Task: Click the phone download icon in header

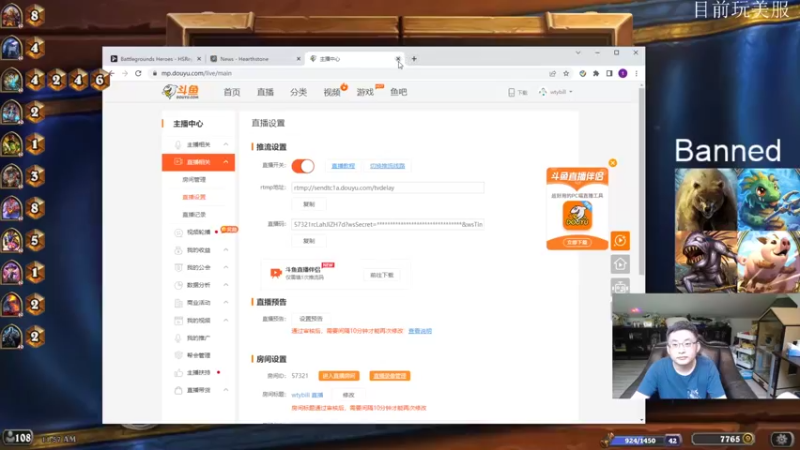Action: coord(511,92)
